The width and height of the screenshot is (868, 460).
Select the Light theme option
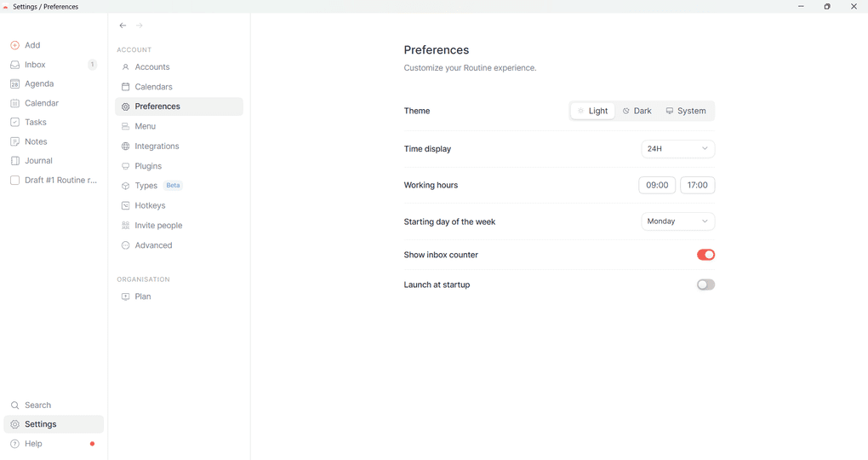click(x=593, y=111)
